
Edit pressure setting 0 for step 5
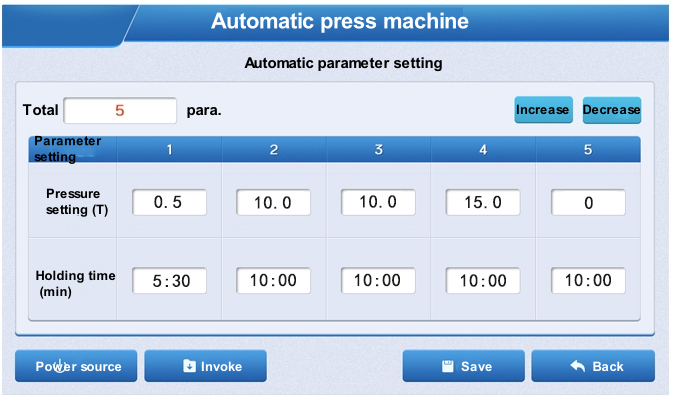click(x=588, y=203)
